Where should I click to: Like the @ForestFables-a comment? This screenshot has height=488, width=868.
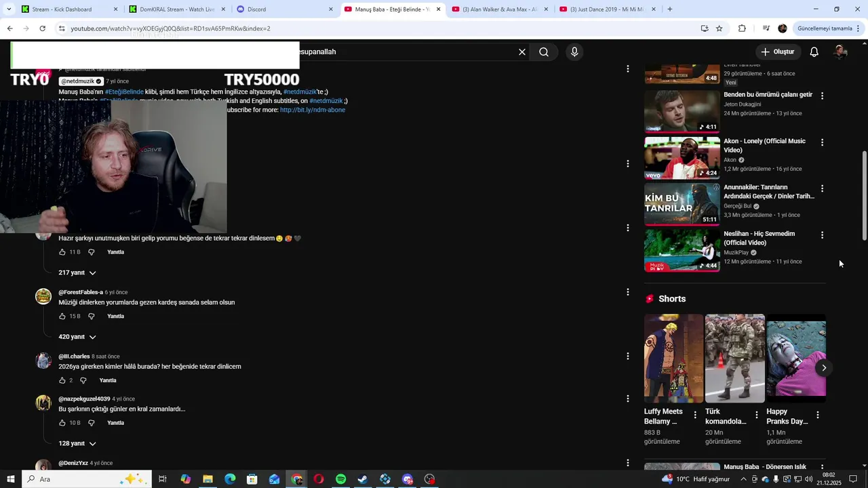click(x=62, y=317)
